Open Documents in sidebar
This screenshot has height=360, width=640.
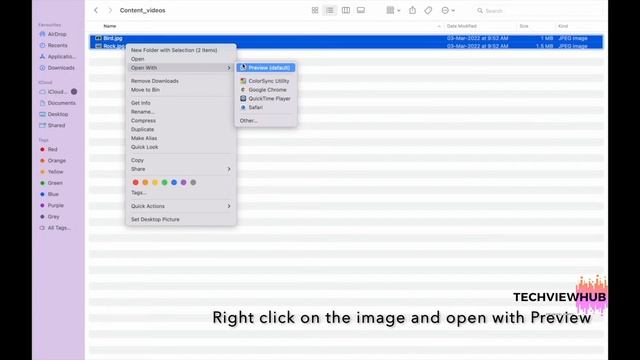[61, 103]
